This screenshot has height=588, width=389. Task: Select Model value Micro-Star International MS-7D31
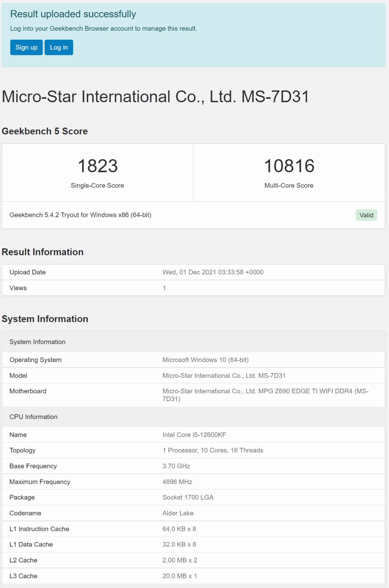[x=224, y=376]
